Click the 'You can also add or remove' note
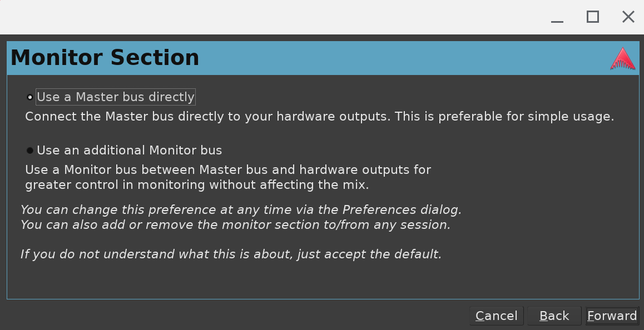Image resolution: width=644 pixels, height=330 pixels. [x=235, y=225]
